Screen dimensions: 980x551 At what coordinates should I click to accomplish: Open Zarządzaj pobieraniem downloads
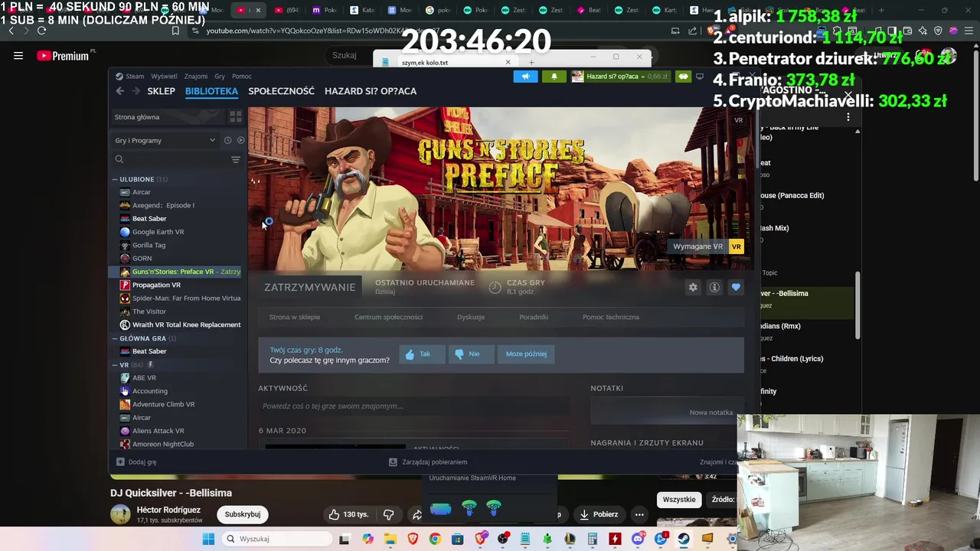pos(428,462)
